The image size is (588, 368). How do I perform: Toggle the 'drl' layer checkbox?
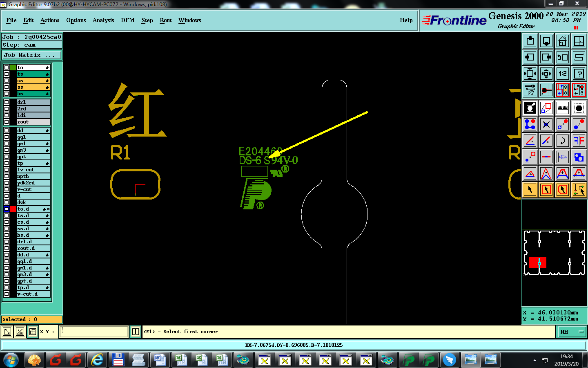pos(7,102)
